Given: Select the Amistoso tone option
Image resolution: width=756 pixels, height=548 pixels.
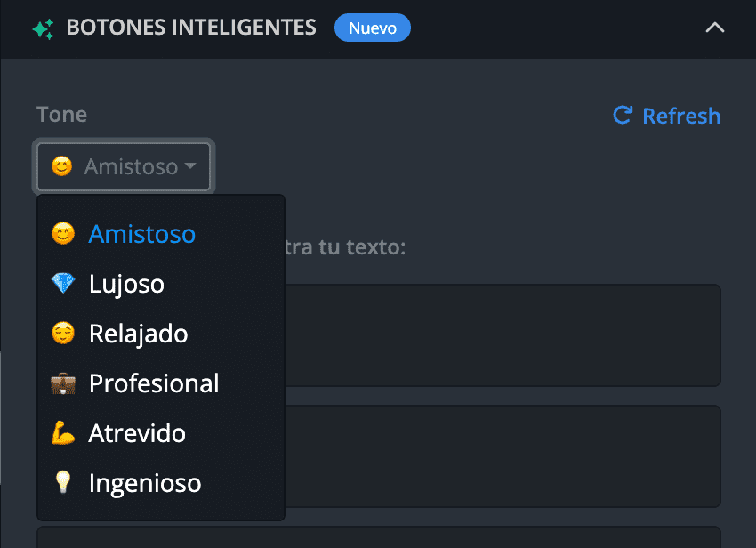Looking at the screenshot, I should [161, 234].
